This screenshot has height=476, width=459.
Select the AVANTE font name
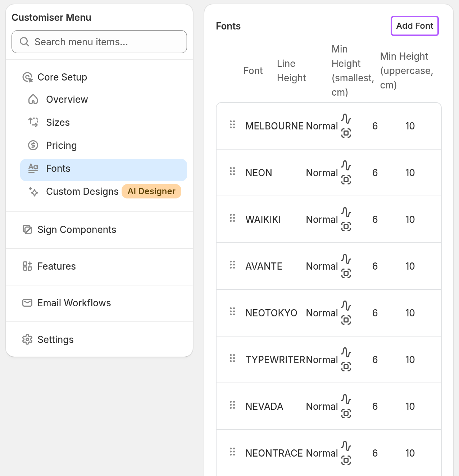[264, 266]
